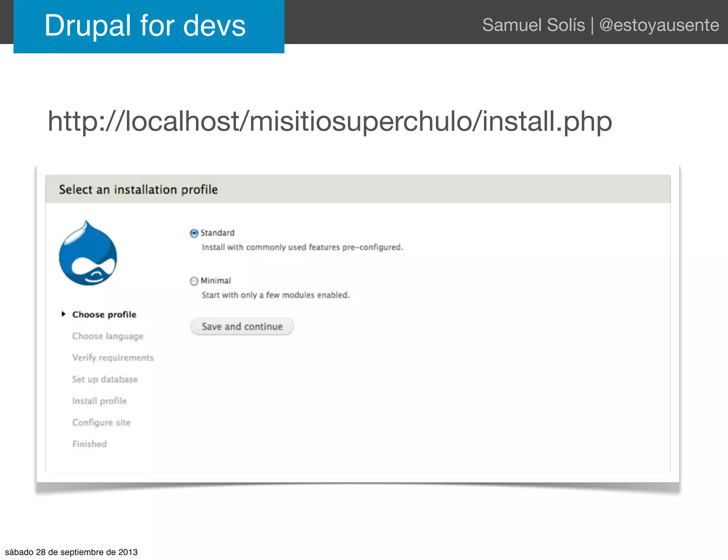Click the 'Drupal for devs' title banner
Image resolution: width=728 pixels, height=560 pixels.
(149, 26)
